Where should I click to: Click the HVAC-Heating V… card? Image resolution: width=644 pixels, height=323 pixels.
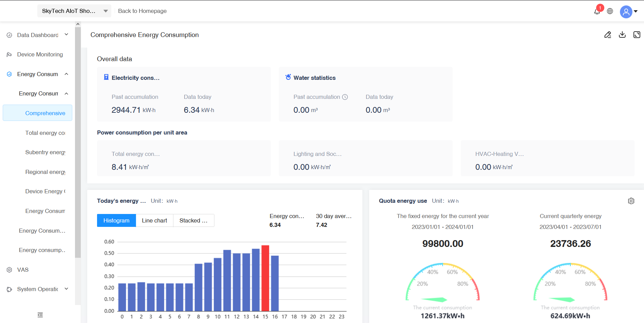pyautogui.click(x=548, y=158)
